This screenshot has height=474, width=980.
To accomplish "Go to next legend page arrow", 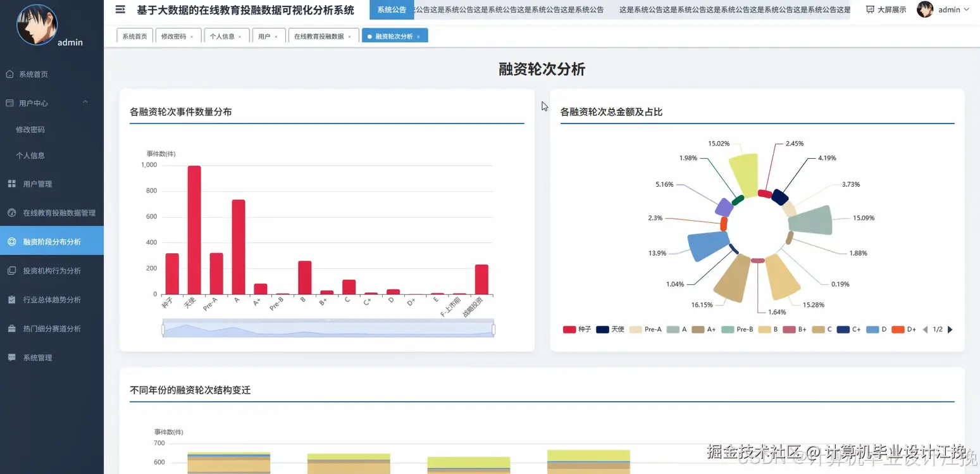I will point(950,330).
